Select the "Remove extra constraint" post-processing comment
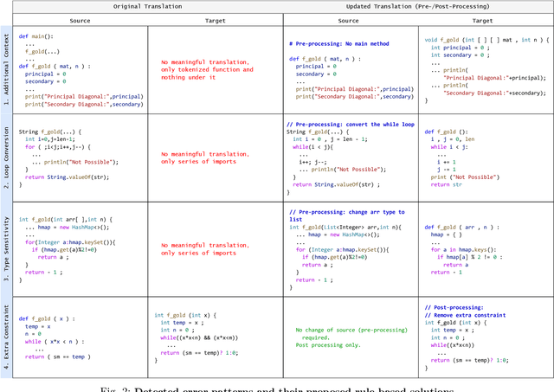This screenshot has height=392, width=554. 472,316
